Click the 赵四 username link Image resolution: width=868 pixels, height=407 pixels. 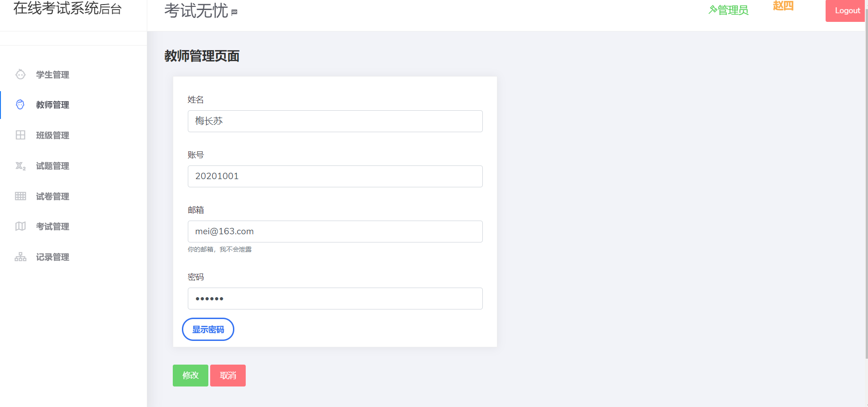(x=783, y=5)
